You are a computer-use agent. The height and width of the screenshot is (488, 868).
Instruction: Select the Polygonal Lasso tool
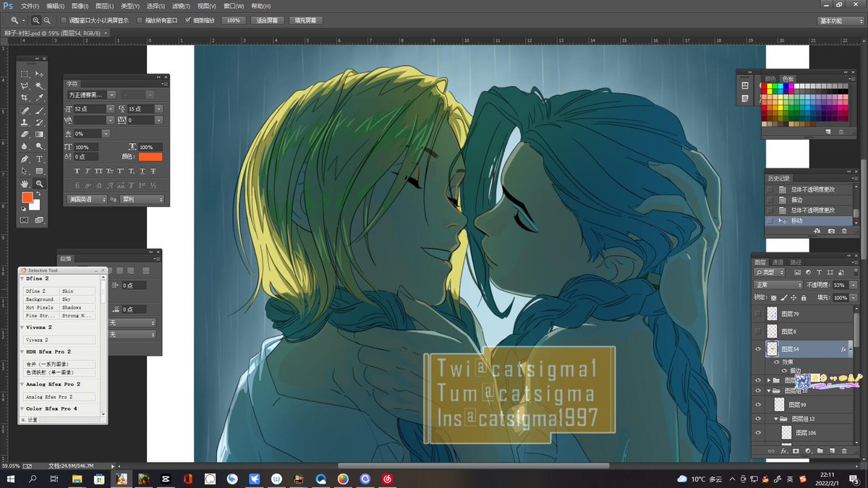pos(25,86)
